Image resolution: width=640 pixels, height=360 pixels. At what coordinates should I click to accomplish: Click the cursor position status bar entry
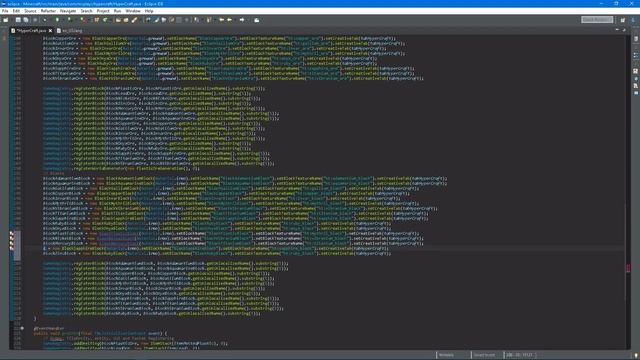(x=520, y=355)
